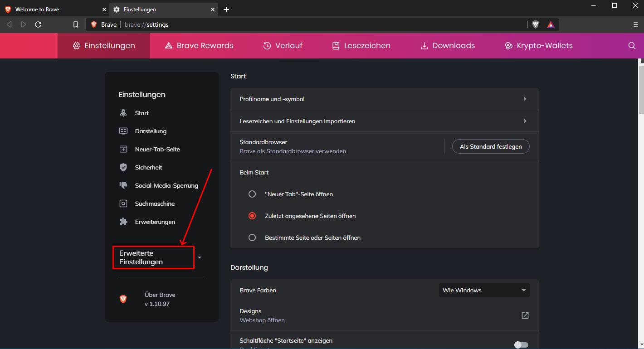Open the search magnifier in settings header
The image size is (644, 349).
pos(632,46)
